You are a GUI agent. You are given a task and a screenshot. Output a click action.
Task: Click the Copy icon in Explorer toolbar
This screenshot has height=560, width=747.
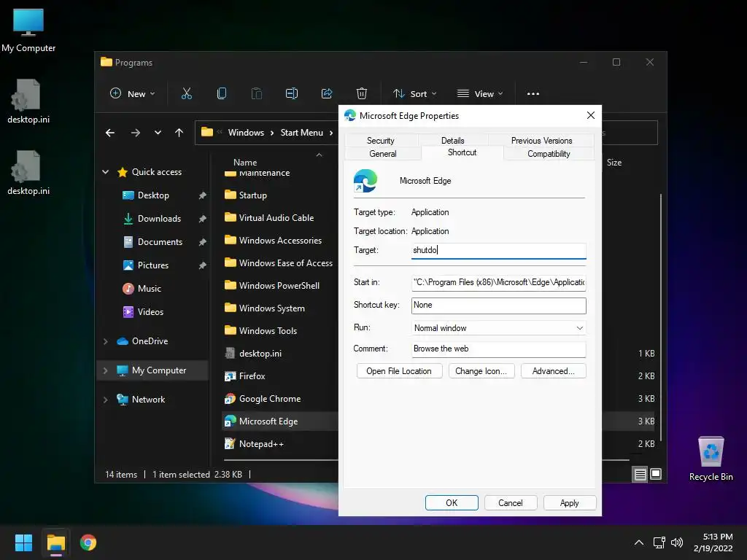click(222, 94)
